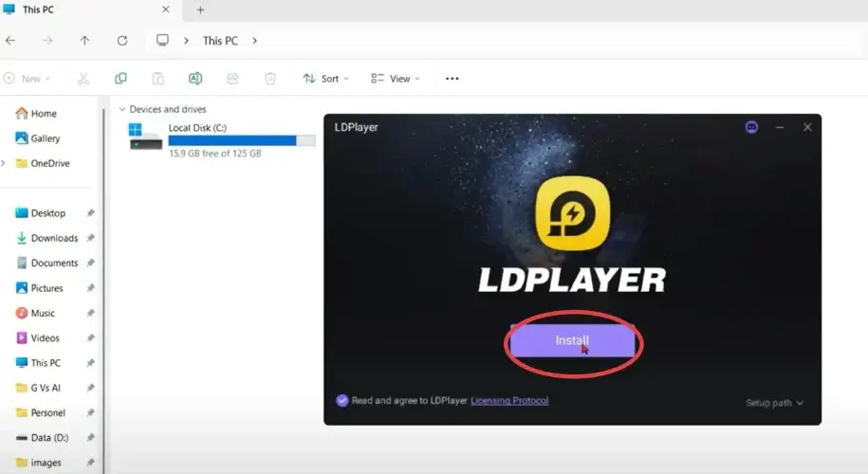868x474 pixels.
Task: Expand the OneDrive tree node
Action: click(x=4, y=163)
